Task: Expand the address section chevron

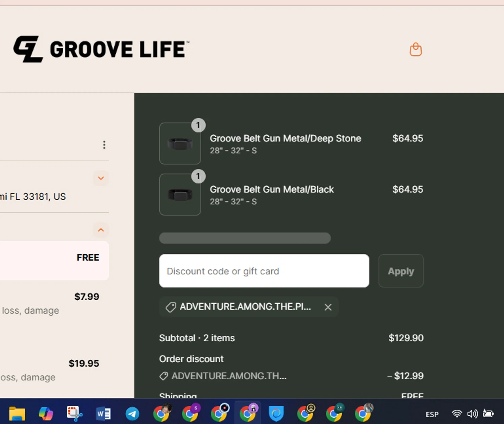Action: click(x=101, y=178)
